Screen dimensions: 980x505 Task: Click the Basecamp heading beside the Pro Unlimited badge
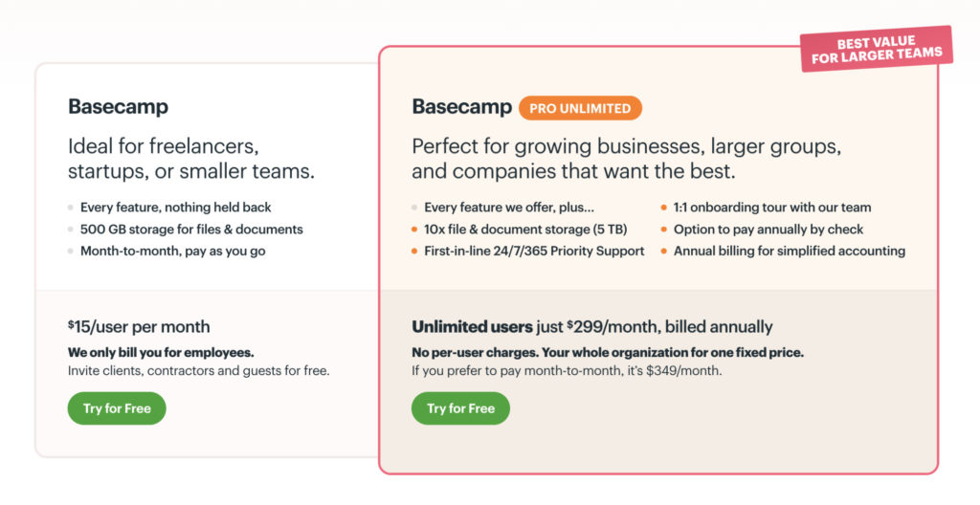tap(462, 106)
